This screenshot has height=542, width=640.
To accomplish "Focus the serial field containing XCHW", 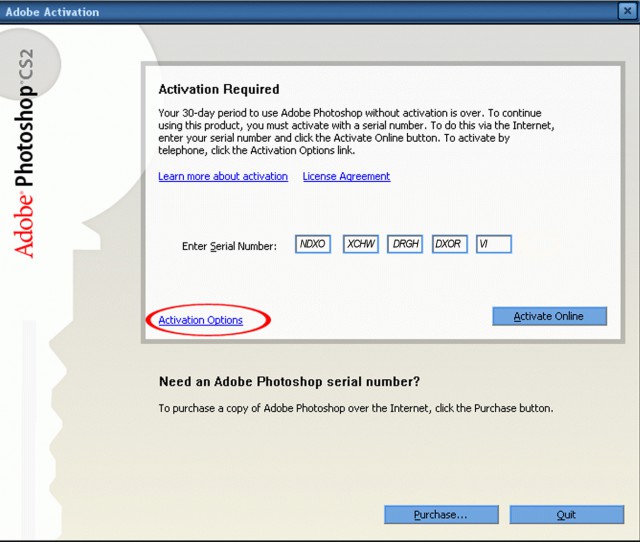I will click(x=361, y=244).
